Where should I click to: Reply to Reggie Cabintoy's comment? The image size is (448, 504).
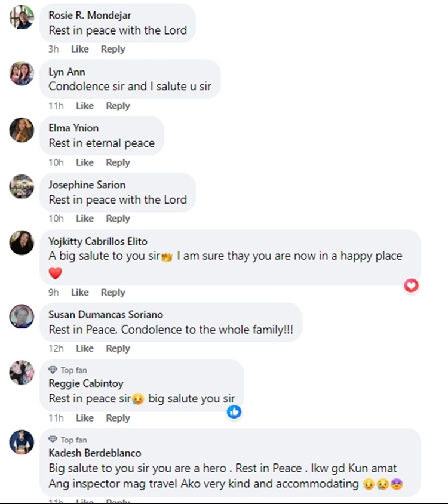(x=118, y=418)
